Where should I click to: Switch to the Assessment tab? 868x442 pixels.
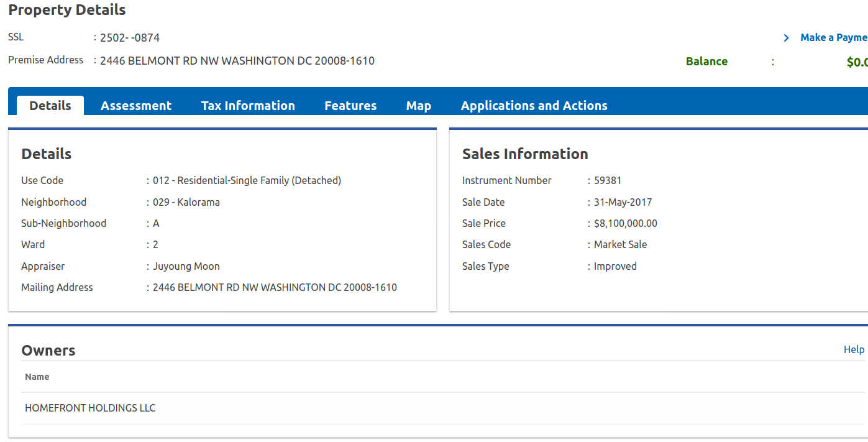136,106
